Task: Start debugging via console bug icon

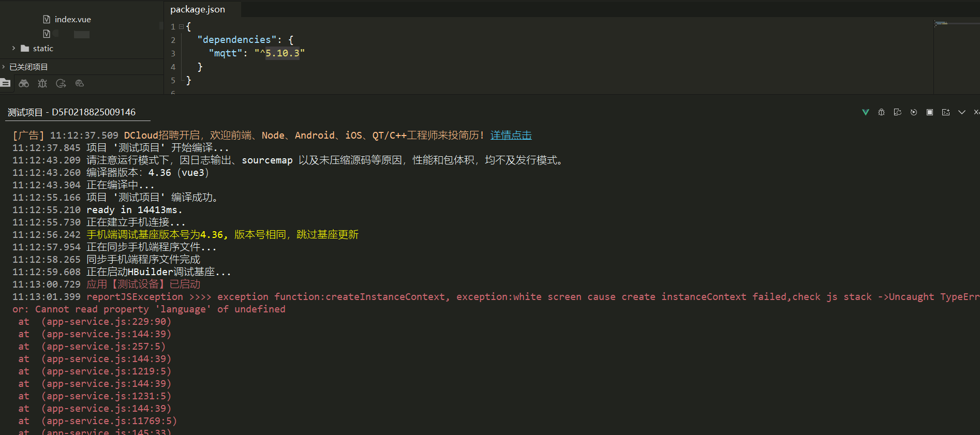Action: pos(882,112)
